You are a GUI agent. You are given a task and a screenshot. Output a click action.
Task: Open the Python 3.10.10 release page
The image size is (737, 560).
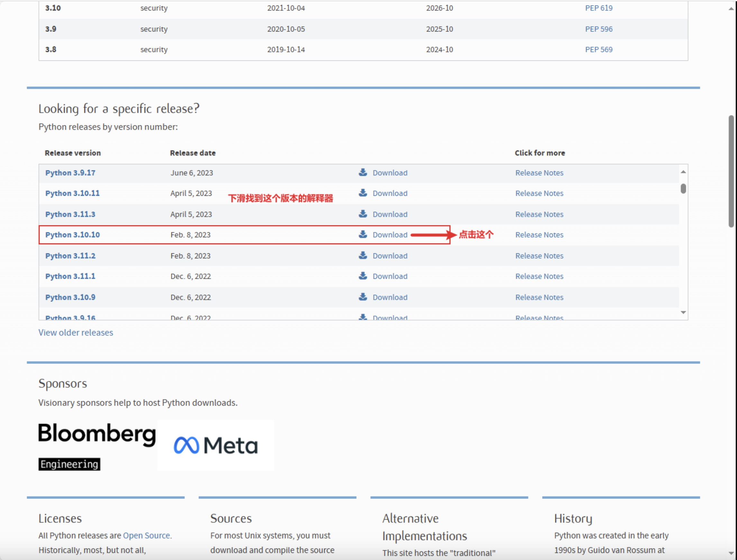[72, 235]
